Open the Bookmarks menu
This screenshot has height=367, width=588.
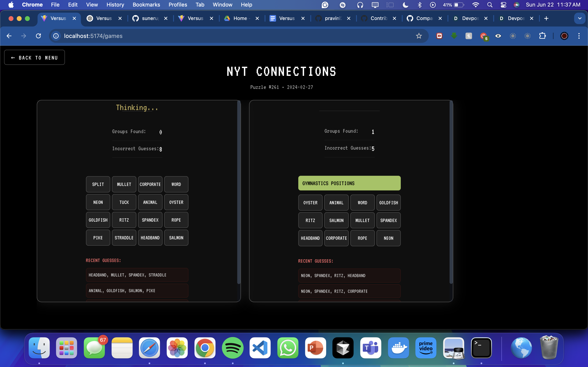pyautogui.click(x=146, y=5)
